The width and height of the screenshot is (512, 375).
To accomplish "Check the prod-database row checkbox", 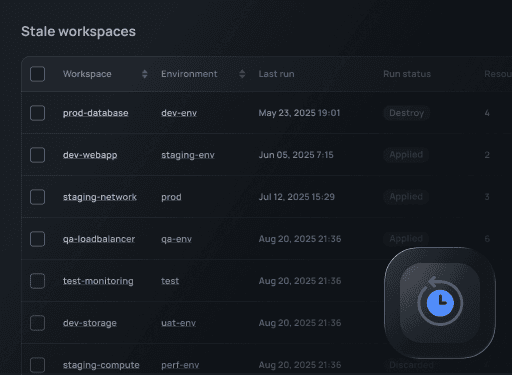I will click(x=37, y=113).
